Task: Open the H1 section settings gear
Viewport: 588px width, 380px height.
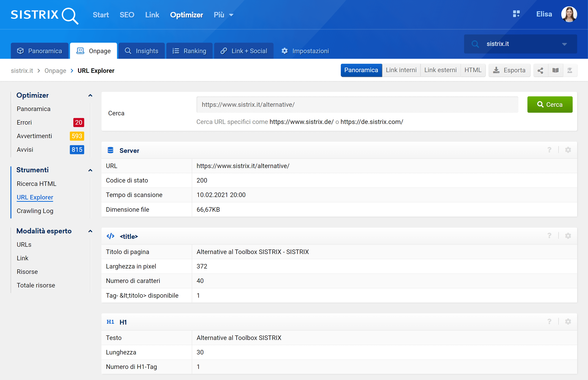Action: [568, 322]
